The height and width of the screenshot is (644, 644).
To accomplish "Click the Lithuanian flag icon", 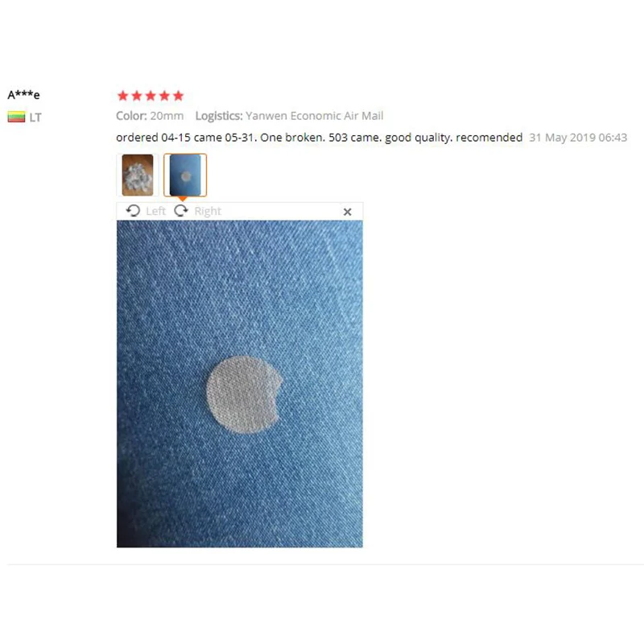I will pos(16,117).
